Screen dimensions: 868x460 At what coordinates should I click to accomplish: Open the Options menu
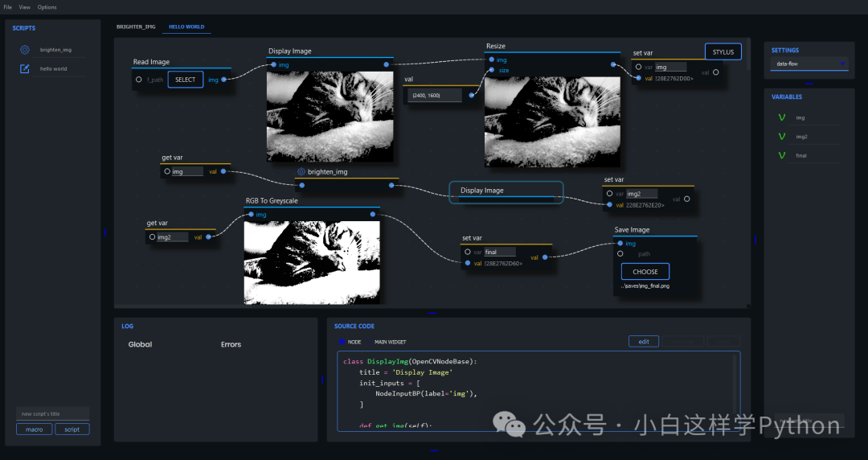[x=47, y=7]
